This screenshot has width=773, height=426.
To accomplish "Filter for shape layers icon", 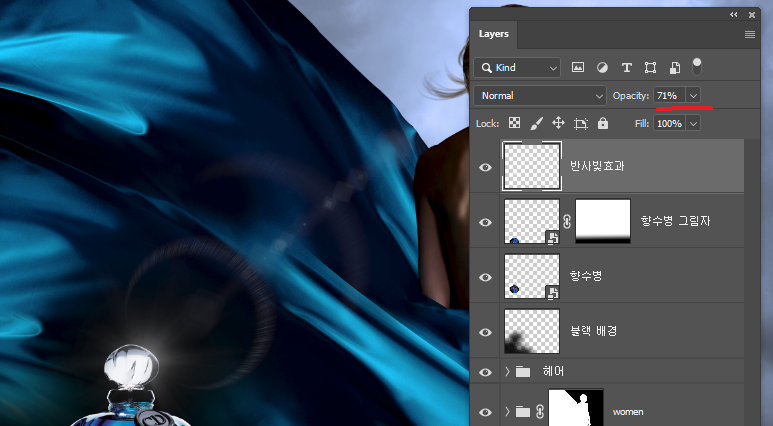I will (650, 68).
